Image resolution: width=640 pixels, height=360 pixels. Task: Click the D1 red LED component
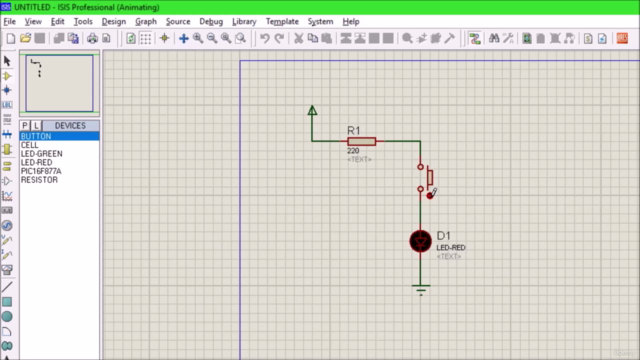click(420, 241)
